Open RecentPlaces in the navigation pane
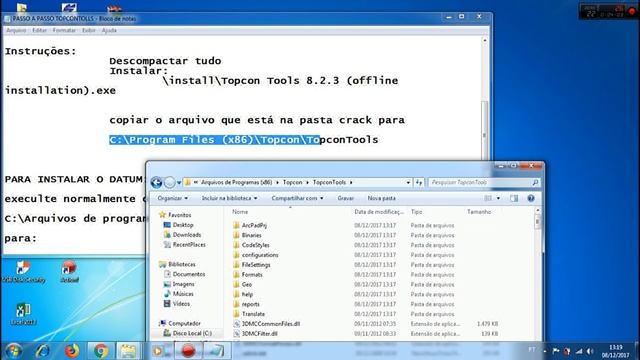This screenshot has width=640, height=360. point(189,244)
